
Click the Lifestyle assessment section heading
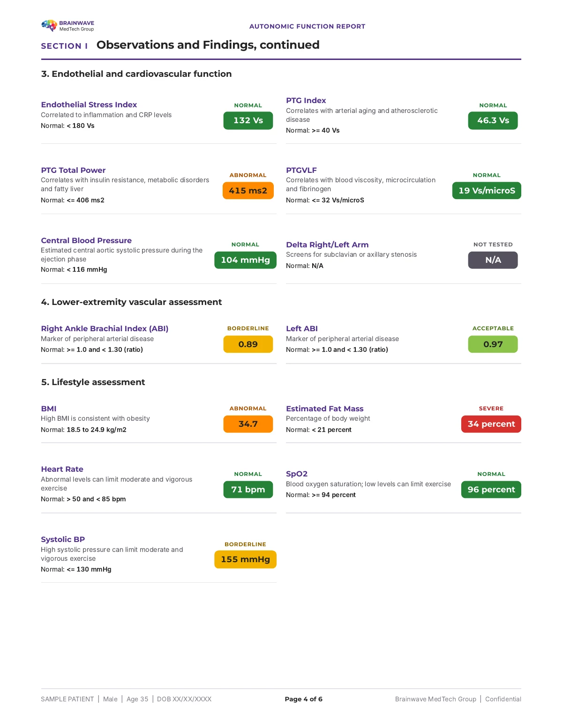pyautogui.click(x=93, y=382)
